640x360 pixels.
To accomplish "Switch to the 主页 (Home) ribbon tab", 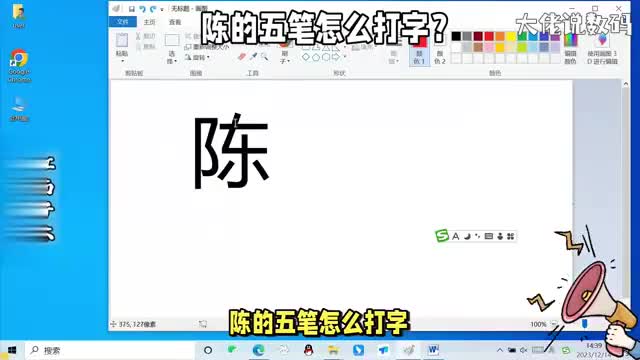I will coord(149,22).
